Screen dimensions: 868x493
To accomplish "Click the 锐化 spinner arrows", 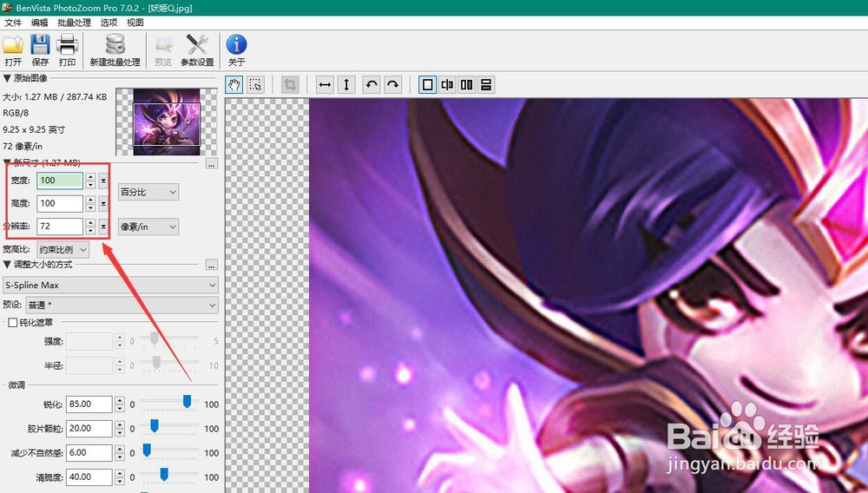I will [x=120, y=404].
